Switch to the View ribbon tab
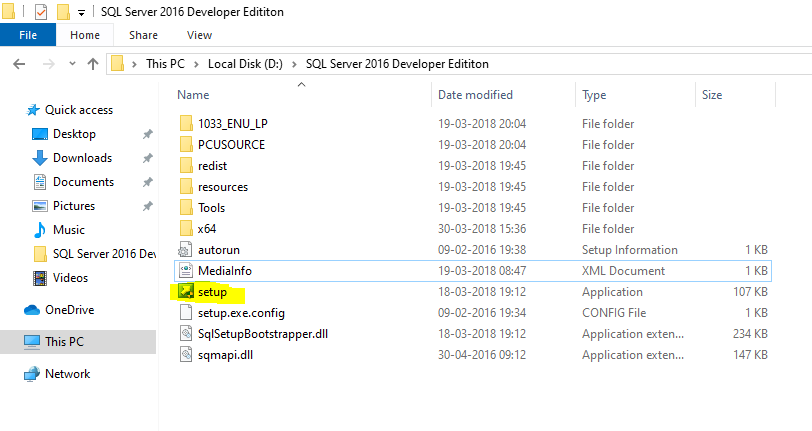The width and height of the screenshot is (812, 431). click(x=199, y=35)
